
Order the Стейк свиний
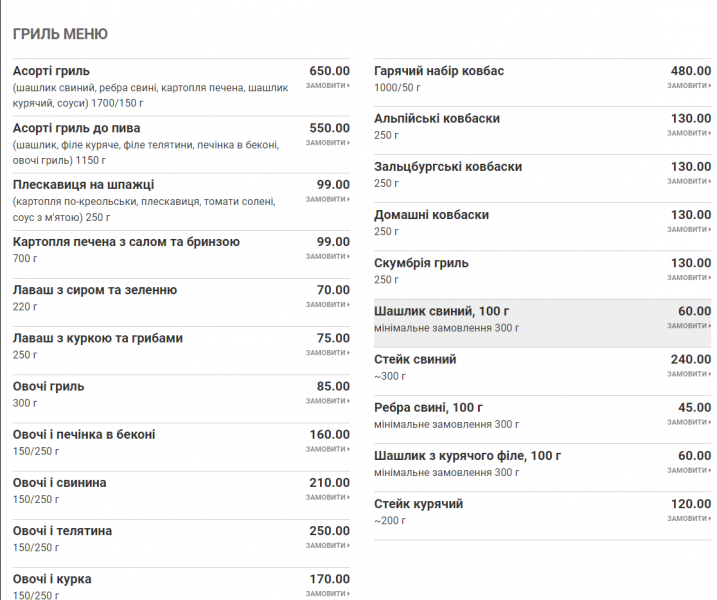click(689, 373)
